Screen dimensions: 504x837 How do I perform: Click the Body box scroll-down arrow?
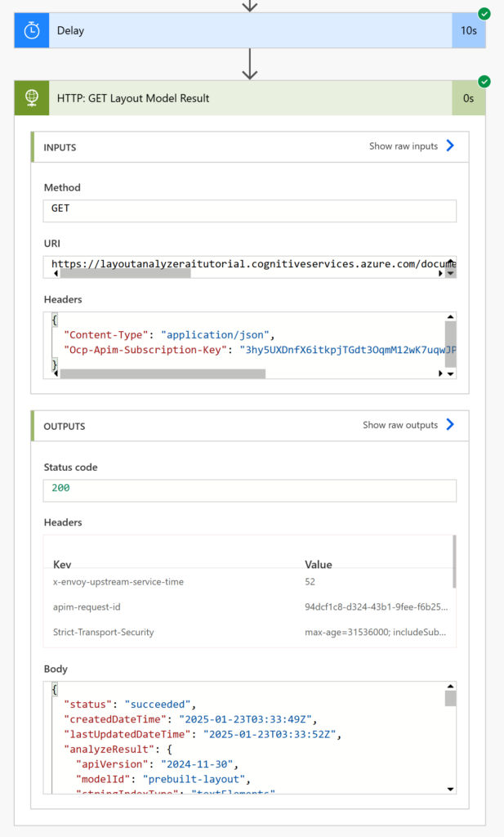point(451,789)
